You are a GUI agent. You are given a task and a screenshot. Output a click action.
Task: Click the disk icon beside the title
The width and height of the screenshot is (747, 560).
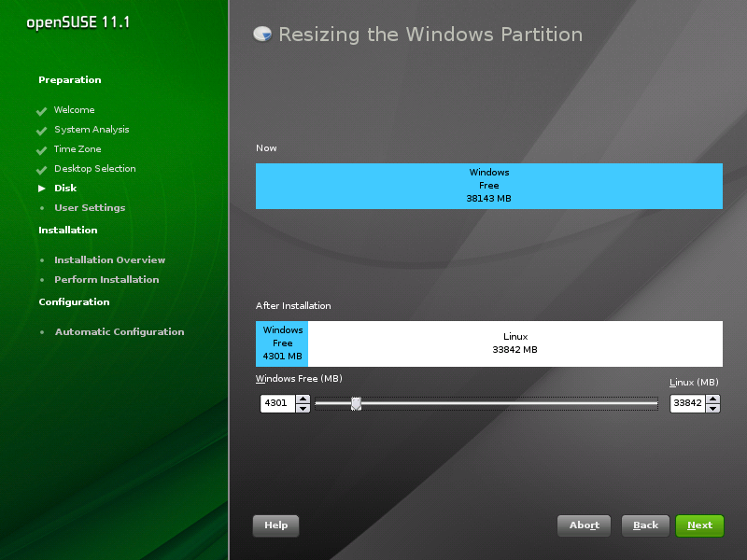coord(262,34)
